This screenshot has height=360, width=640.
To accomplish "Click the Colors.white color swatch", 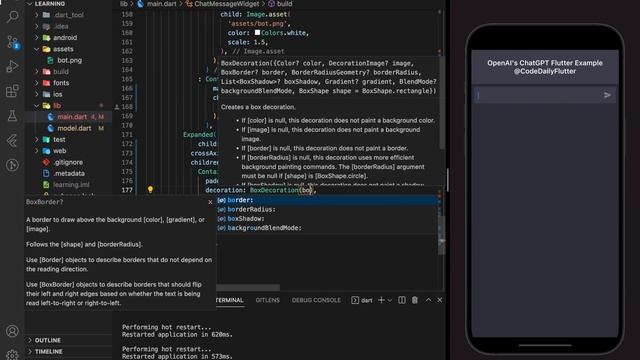I will [257, 33].
